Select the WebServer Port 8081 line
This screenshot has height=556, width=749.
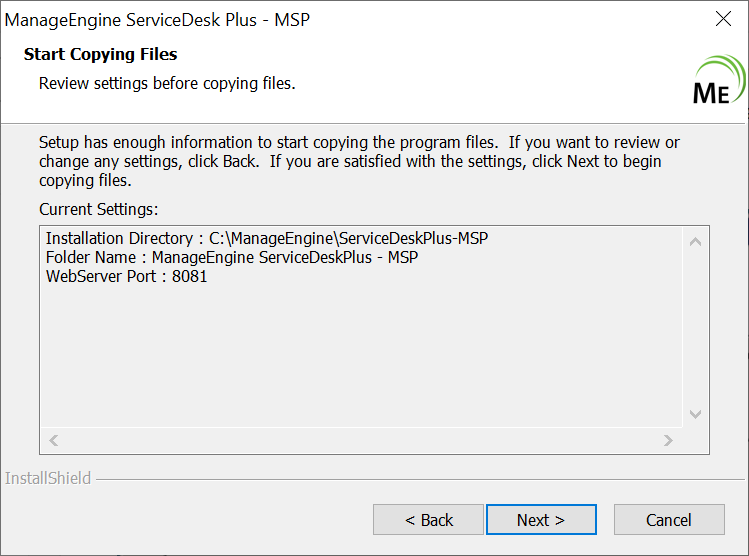(127, 277)
